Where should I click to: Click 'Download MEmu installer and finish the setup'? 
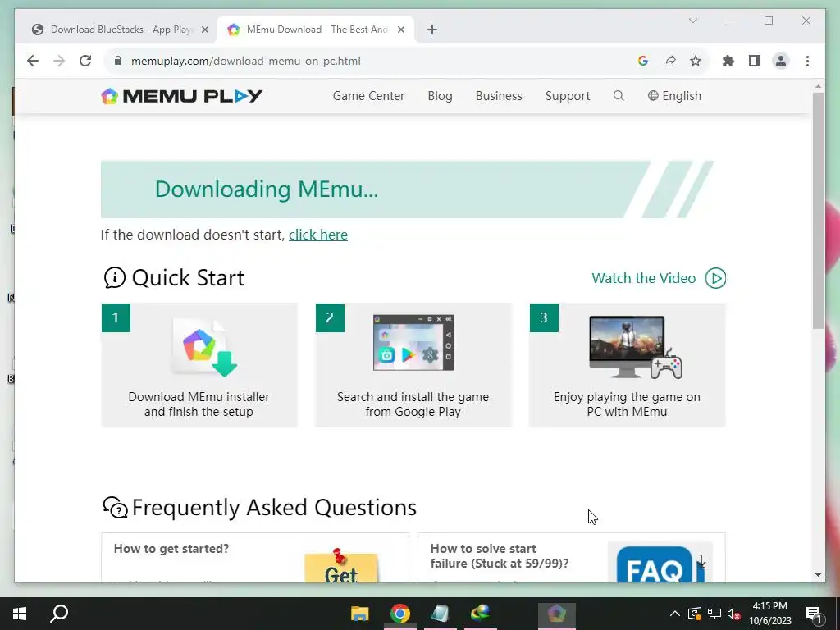(x=199, y=404)
